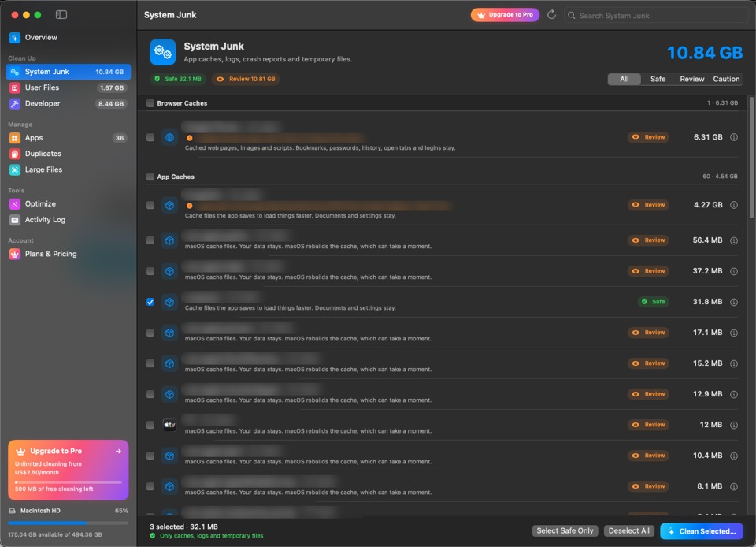
Task: Click info icon for the 12 MB item
Action: [734, 425]
